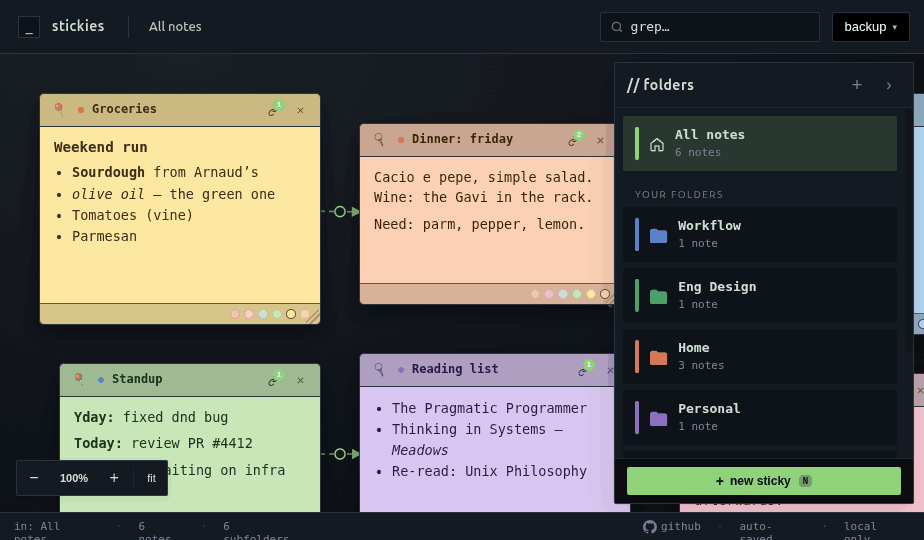Set Dinner: friday note color to pink swatch
This screenshot has width=924, height=540.
coord(549,294)
